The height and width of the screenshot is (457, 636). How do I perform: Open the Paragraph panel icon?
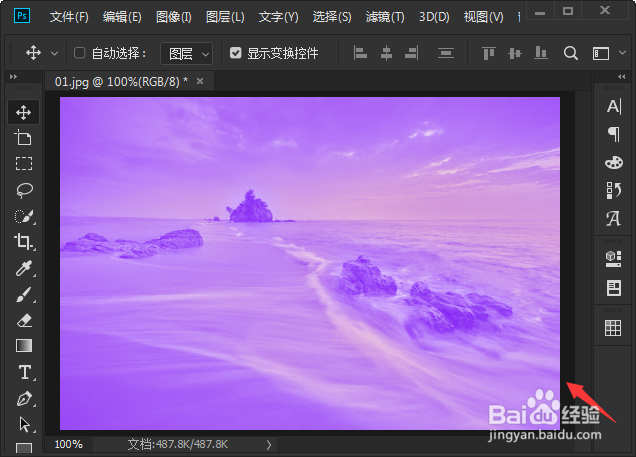click(x=614, y=134)
